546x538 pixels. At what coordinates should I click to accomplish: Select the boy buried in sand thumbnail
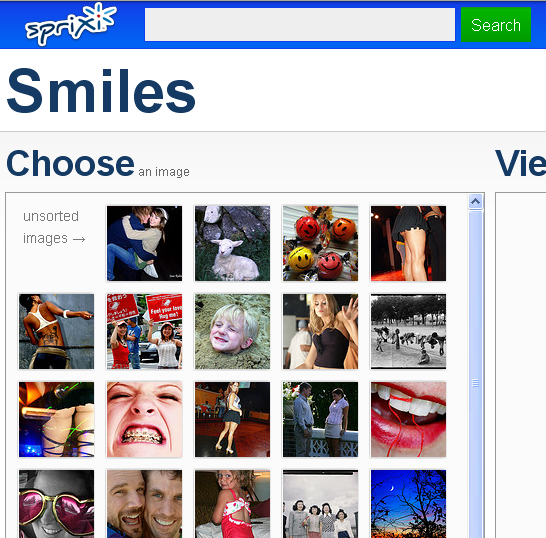pos(232,332)
